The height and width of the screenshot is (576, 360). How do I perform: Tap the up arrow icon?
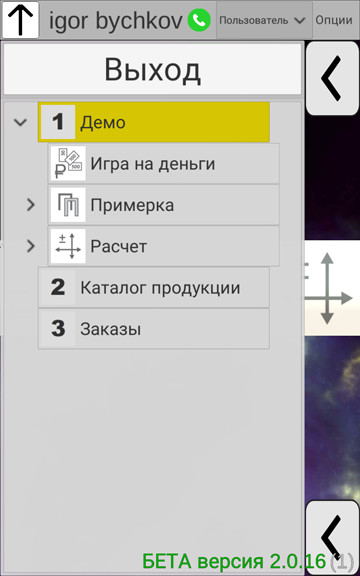(x=20, y=20)
